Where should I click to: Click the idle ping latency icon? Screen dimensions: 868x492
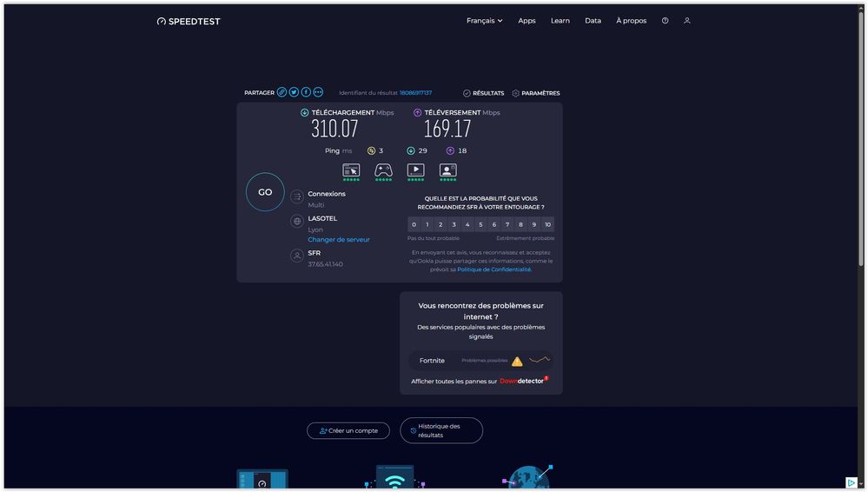(x=372, y=150)
